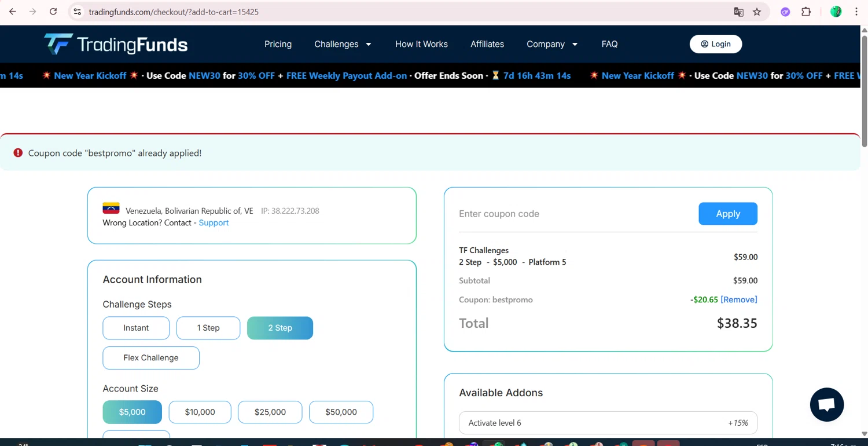Select the 2 Step challenge
This screenshot has height=446, width=868.
[x=280, y=328]
